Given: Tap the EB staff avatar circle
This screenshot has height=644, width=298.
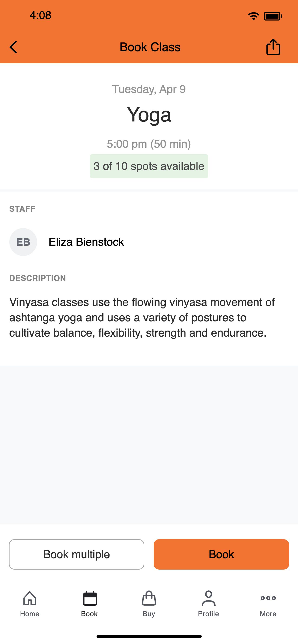Looking at the screenshot, I should [x=23, y=242].
